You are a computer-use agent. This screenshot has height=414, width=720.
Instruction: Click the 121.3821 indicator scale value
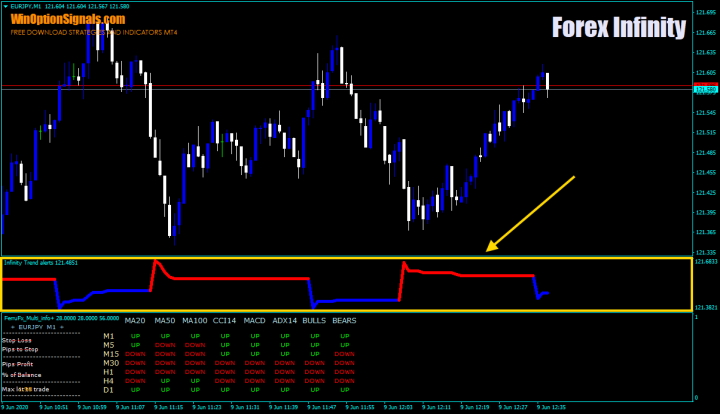tap(706, 308)
